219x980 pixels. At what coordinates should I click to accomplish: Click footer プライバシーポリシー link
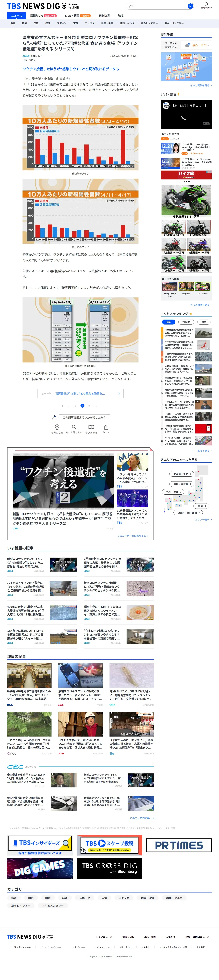51,947
